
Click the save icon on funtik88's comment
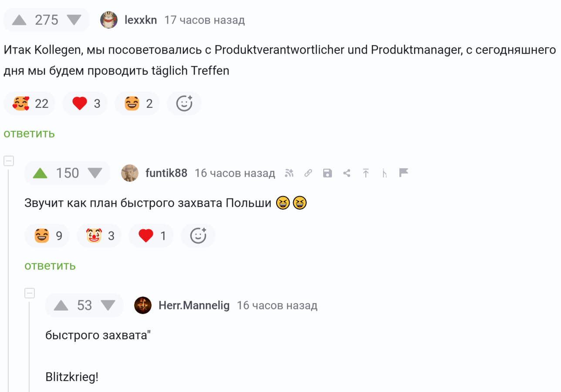[328, 173]
